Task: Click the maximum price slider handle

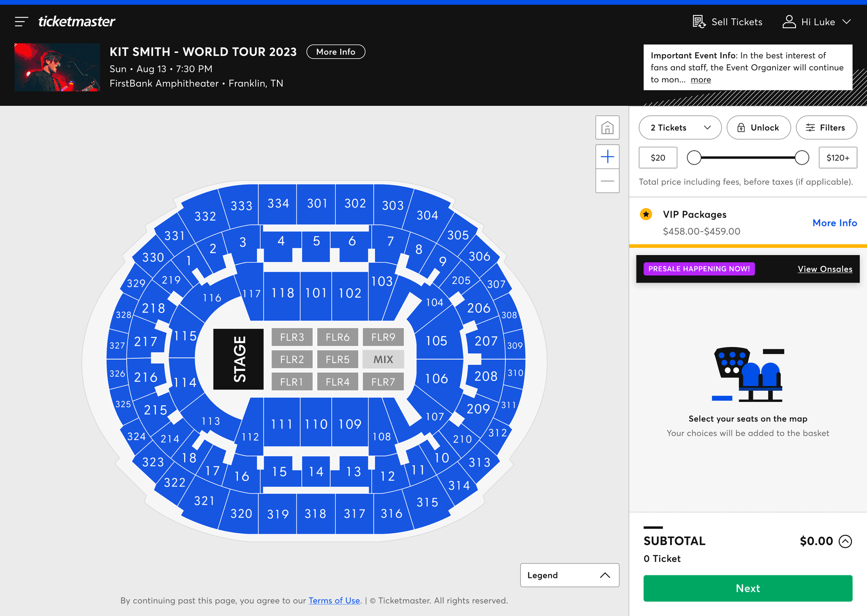Action: pyautogui.click(x=802, y=158)
